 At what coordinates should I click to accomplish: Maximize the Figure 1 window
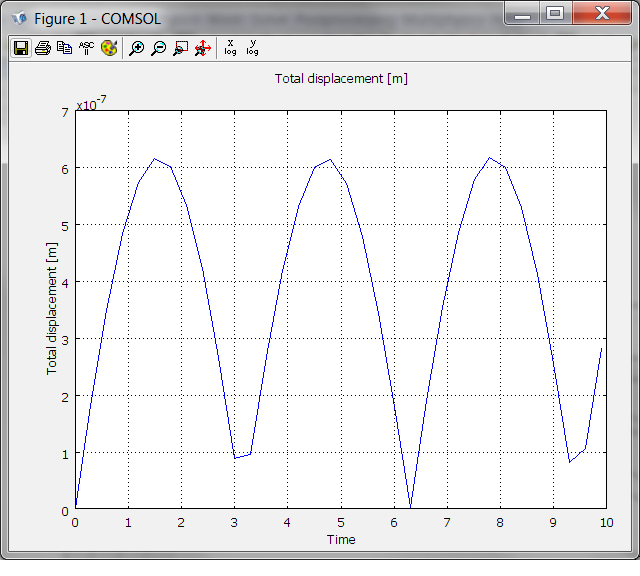(555, 13)
